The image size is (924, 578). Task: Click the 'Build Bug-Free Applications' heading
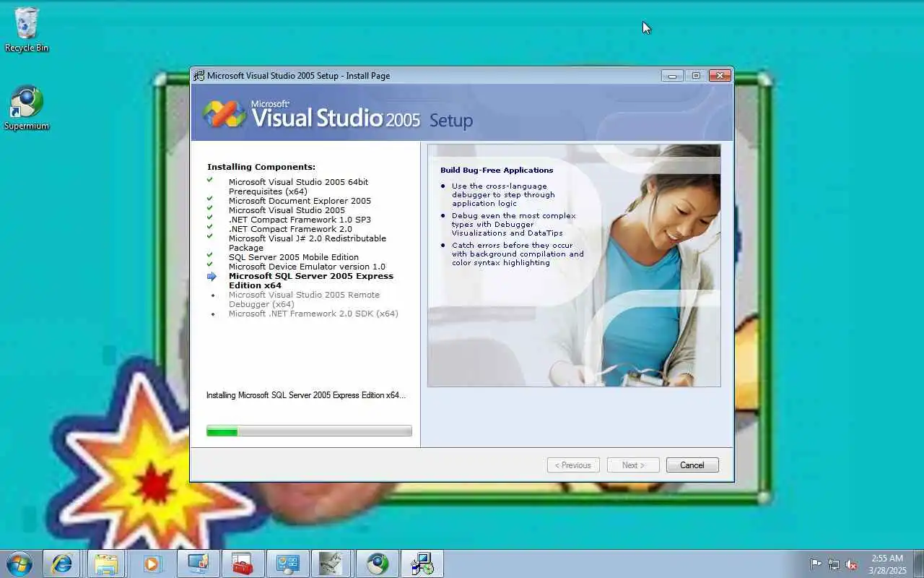[x=497, y=171]
